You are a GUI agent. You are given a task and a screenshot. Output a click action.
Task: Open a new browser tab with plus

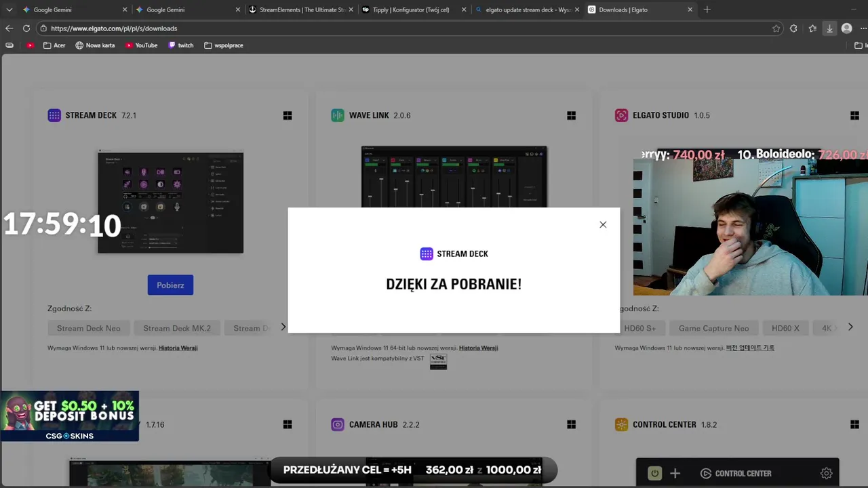point(707,9)
